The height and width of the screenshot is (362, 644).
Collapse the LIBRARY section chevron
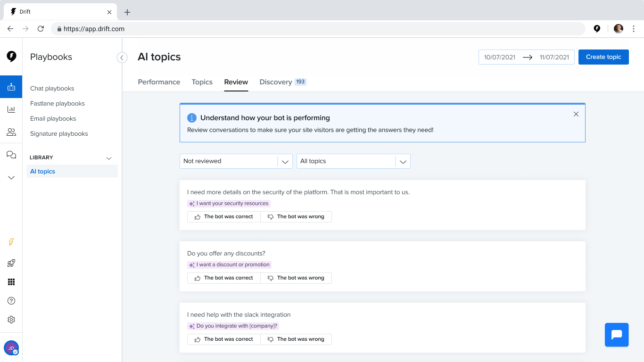(109, 158)
